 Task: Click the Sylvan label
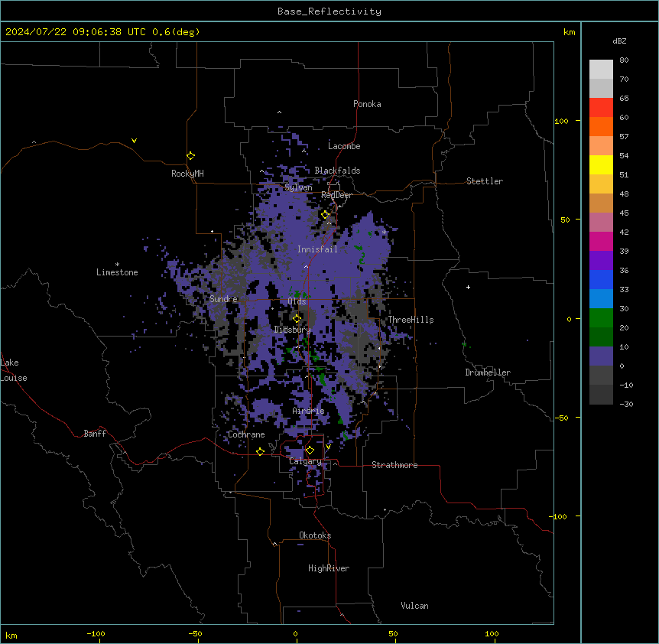tap(298, 187)
